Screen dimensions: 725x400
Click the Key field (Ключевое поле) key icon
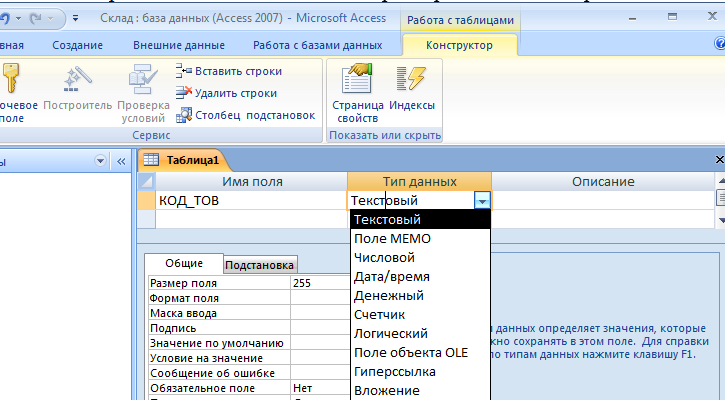(10, 78)
